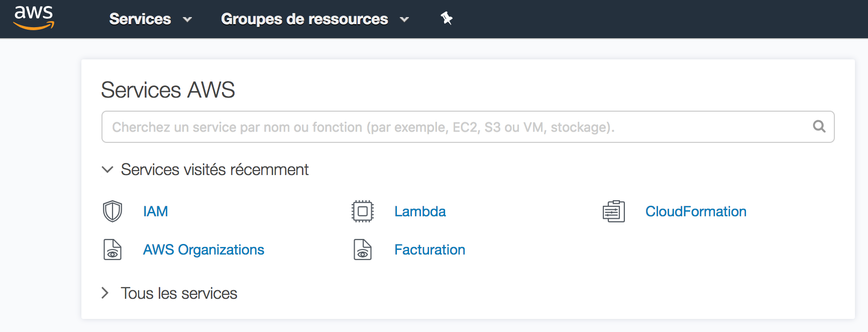
Task: Click the AWS Organizations document icon
Action: [113, 250]
